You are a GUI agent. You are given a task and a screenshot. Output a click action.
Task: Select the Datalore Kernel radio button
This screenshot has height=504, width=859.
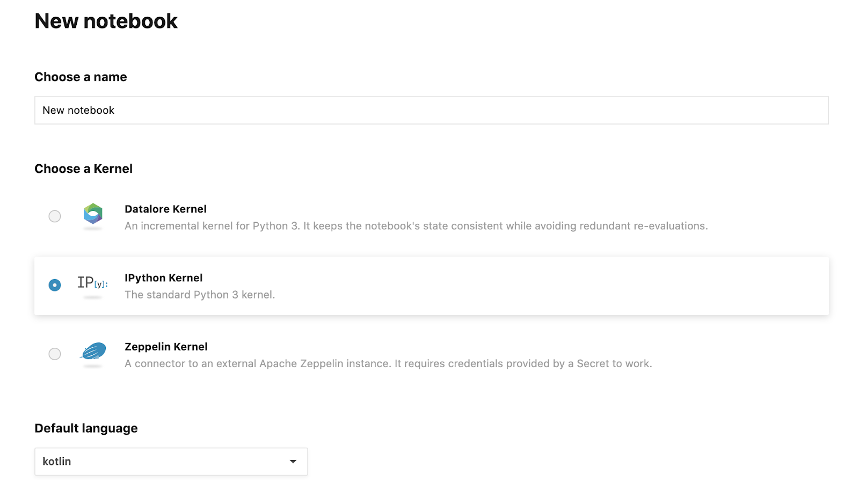(x=55, y=216)
